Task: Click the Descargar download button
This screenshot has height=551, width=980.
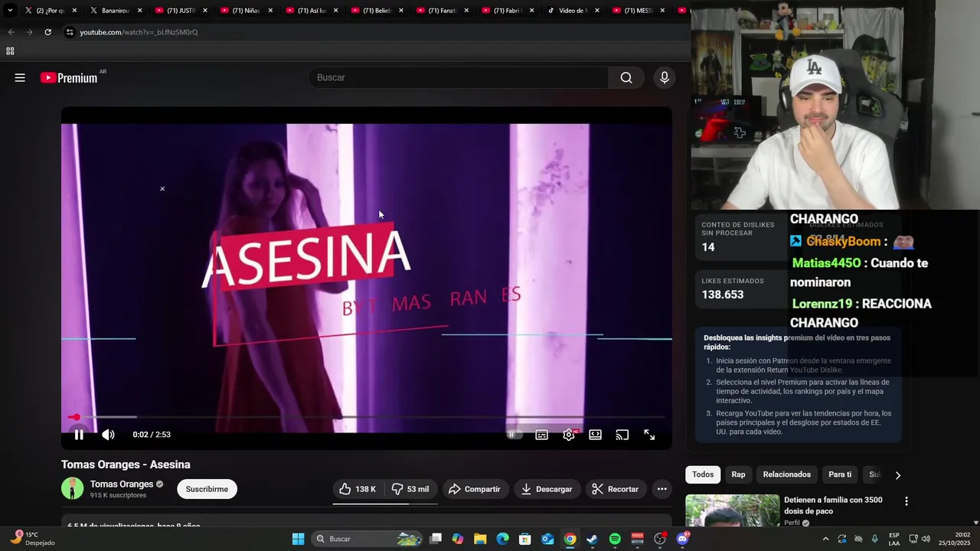Action: [x=547, y=489]
